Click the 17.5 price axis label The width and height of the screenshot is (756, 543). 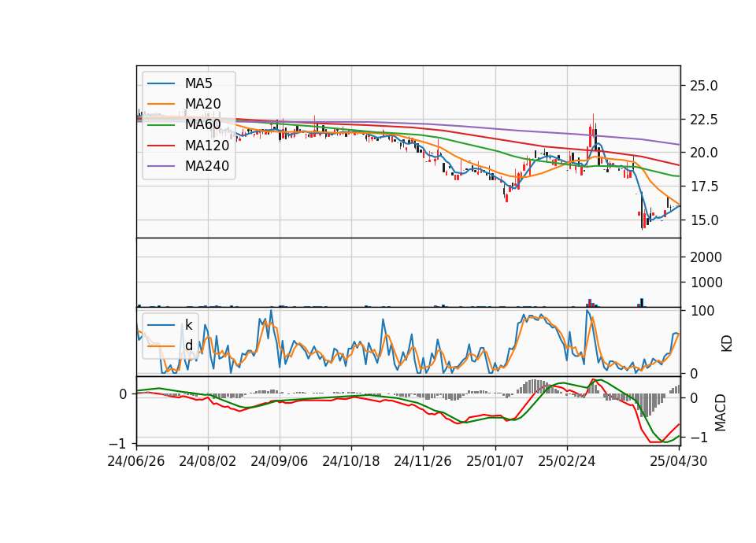point(704,187)
